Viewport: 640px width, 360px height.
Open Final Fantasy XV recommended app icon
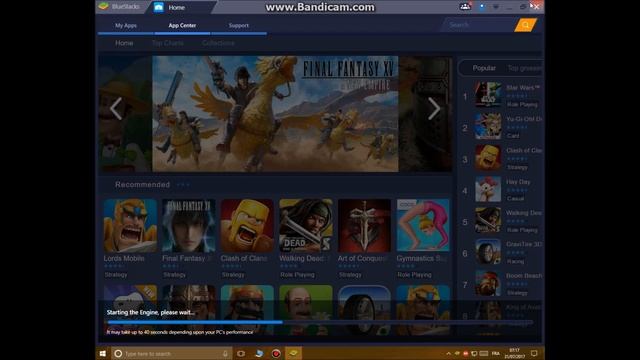pos(189,225)
